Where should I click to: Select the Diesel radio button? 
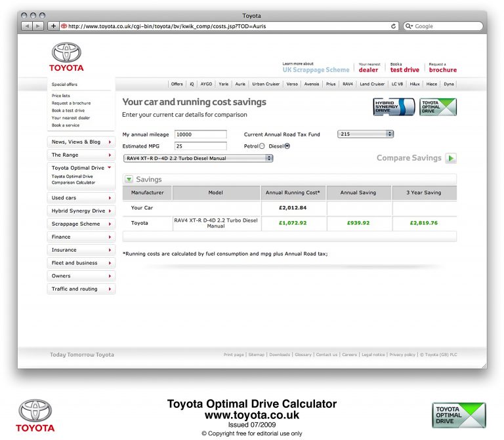(x=287, y=146)
